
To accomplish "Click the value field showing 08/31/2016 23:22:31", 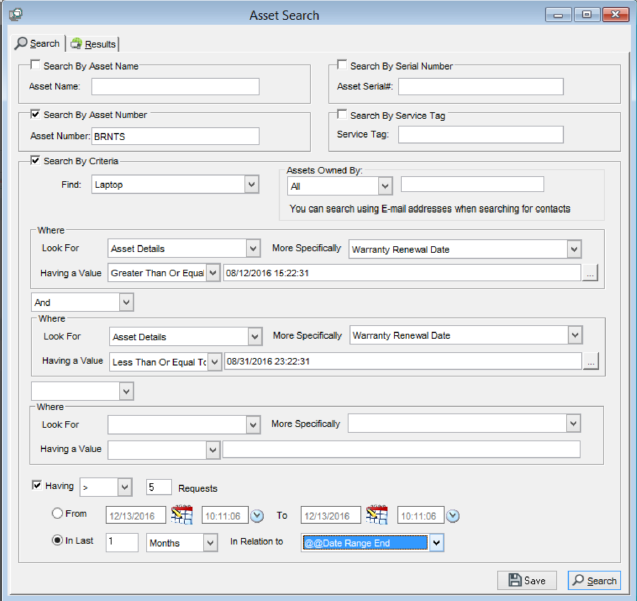I will [x=403, y=361].
